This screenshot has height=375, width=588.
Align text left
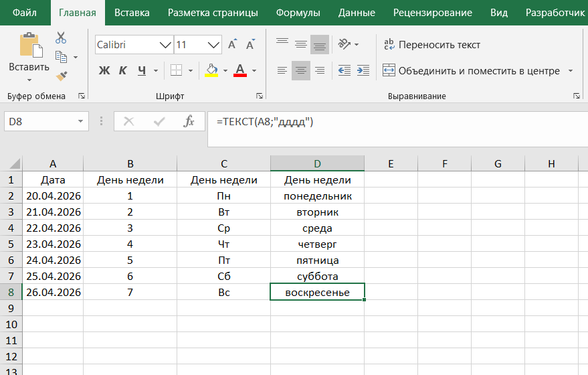(x=282, y=70)
